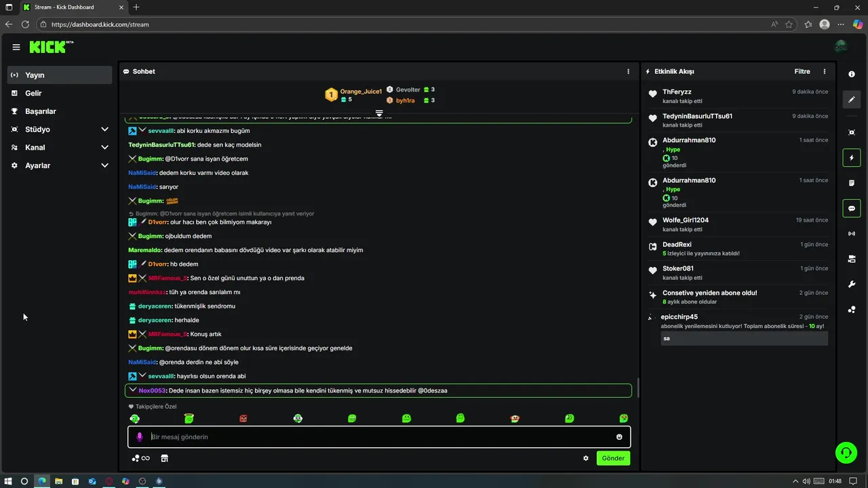The image size is (868, 488).
Task: Open Wolfe_Girl1204 follow event
Action: pos(738,224)
